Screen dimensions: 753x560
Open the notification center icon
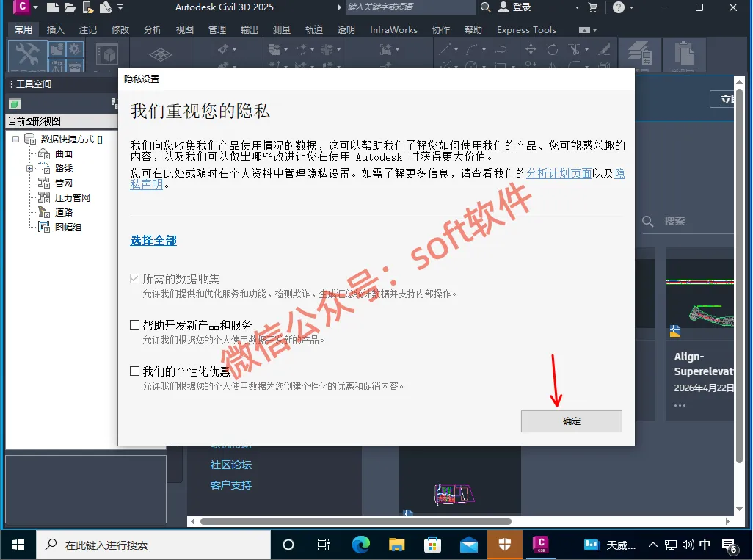point(729,545)
